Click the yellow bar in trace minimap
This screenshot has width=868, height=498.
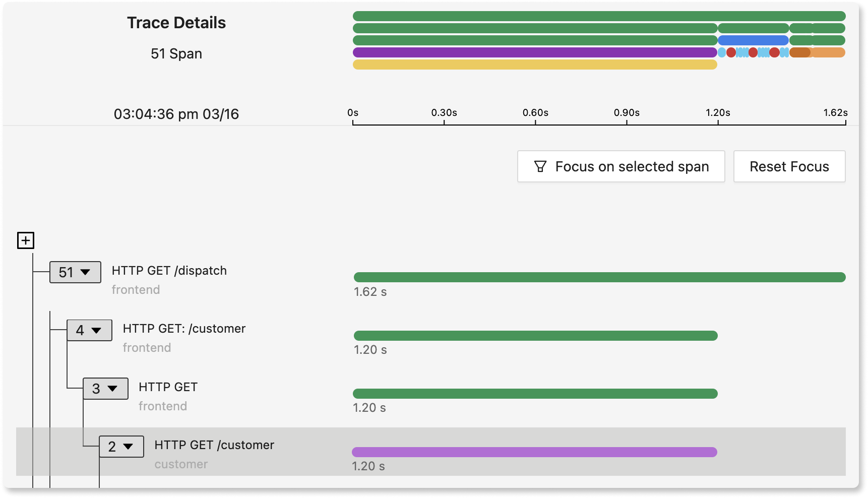click(x=534, y=65)
